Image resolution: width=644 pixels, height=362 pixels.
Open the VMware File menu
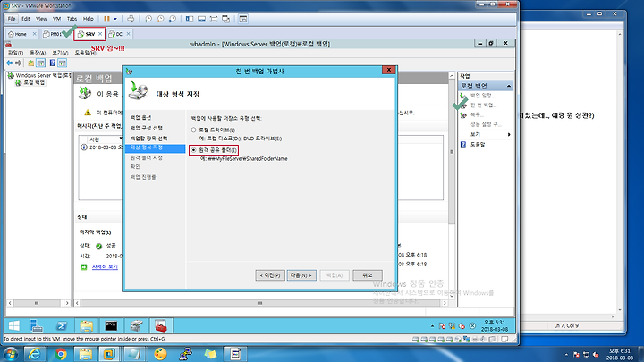(12, 19)
